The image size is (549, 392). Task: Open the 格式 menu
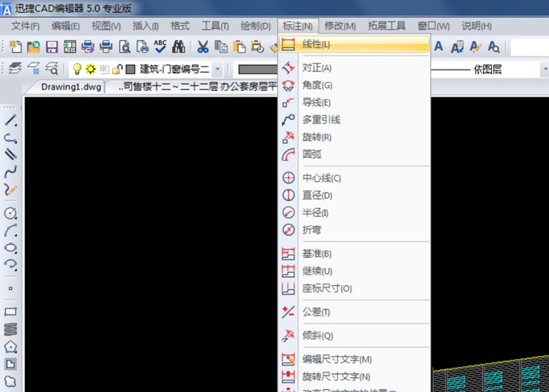[180, 26]
